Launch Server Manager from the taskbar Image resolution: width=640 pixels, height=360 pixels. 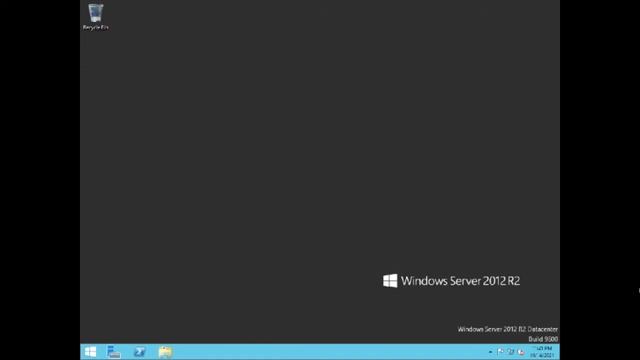click(114, 352)
